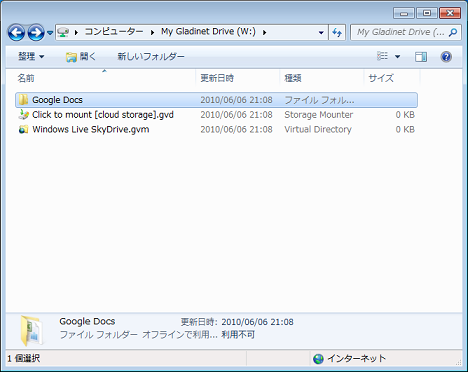The height and width of the screenshot is (372, 468).
Task: Click the 更新日時 value in details pane
Action: [x=257, y=322]
